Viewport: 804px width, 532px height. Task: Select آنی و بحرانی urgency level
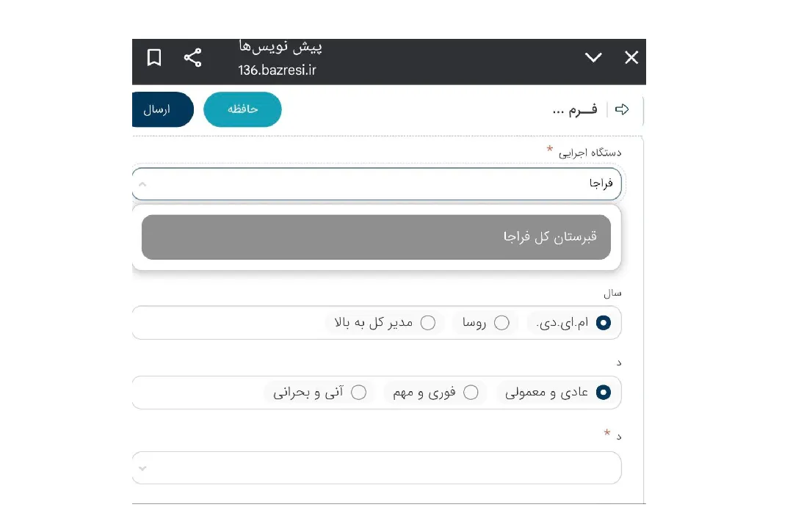pos(359,392)
